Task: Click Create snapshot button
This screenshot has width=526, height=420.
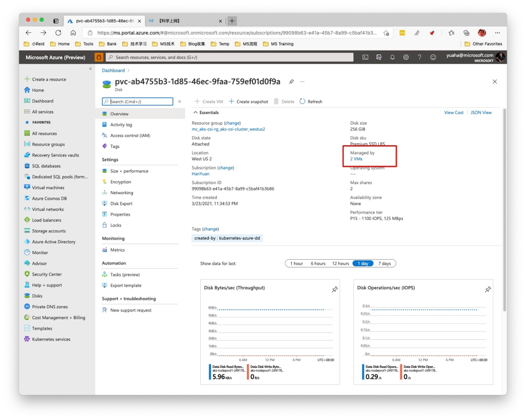Action: tap(249, 102)
